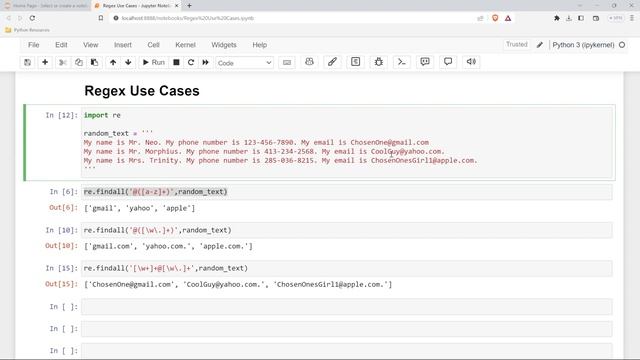
Task: Move selected cell up
Action: point(113,62)
